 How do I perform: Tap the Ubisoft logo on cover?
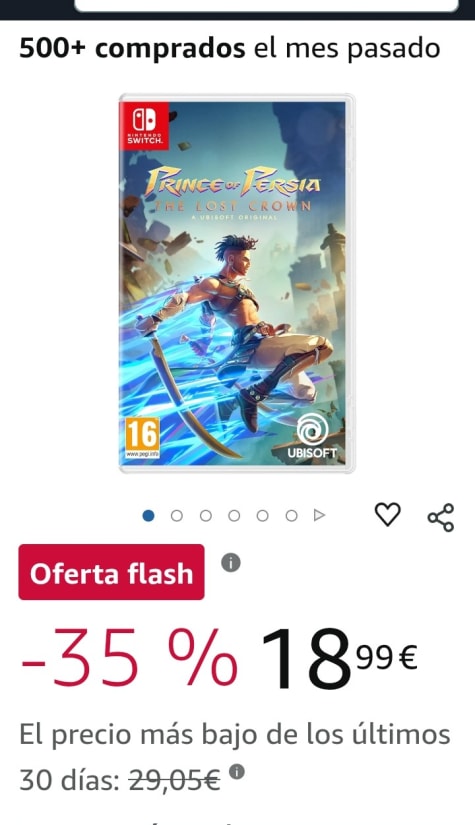(x=312, y=436)
